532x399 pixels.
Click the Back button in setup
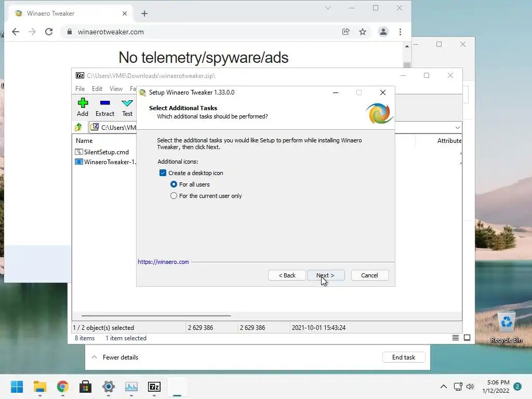click(287, 275)
